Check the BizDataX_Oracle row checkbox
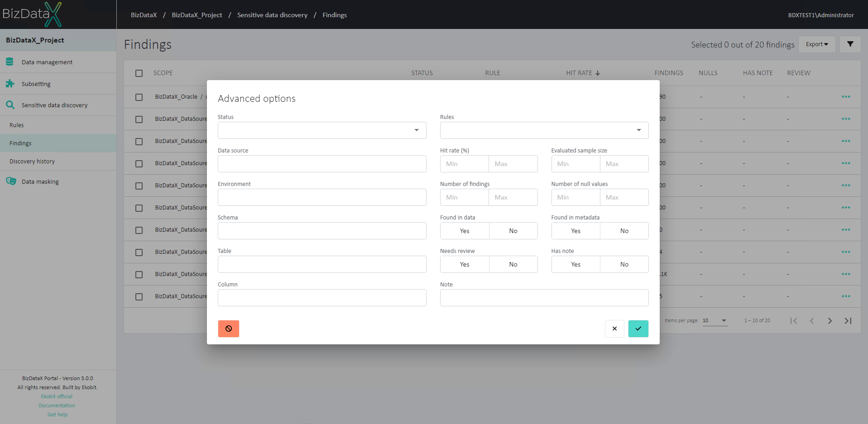The width and height of the screenshot is (868, 424). [139, 97]
